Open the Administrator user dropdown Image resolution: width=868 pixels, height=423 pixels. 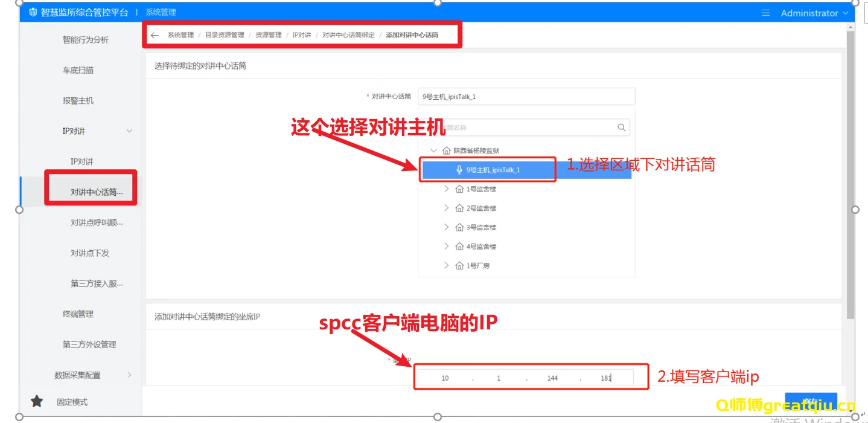[814, 13]
